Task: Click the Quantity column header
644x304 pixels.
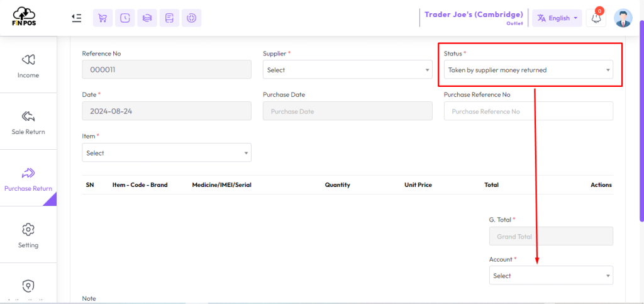Action: point(338,185)
